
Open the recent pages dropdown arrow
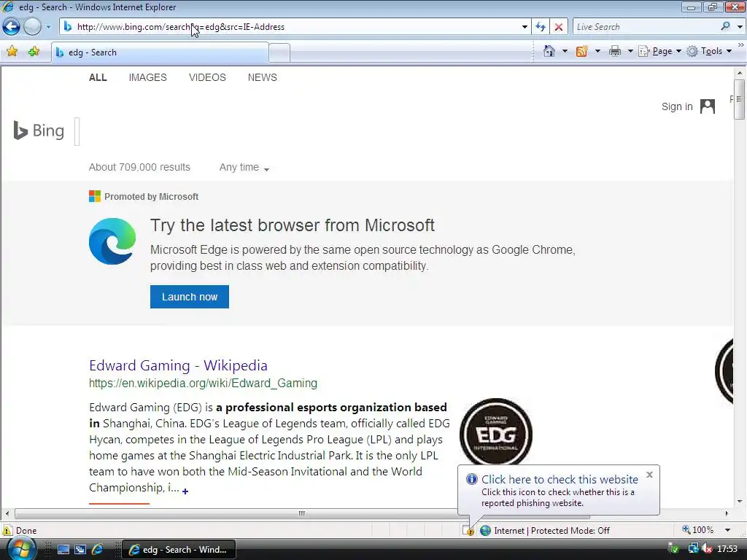pyautogui.click(x=48, y=27)
